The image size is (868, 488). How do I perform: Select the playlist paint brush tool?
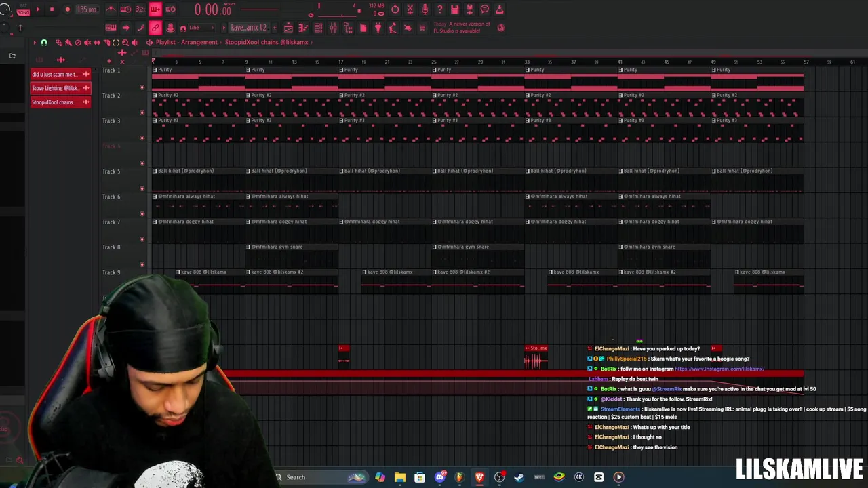[68, 43]
